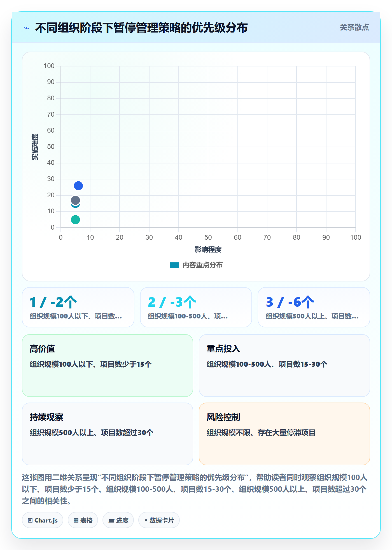Click the summary paragraph starting 这张图用二维关系呈现

[x=195, y=489]
